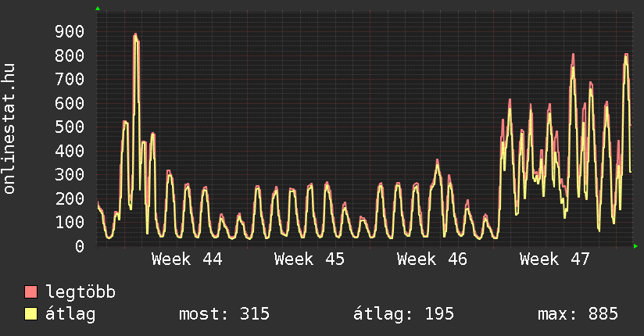Click the 500 y-axis value
The height and width of the screenshot is (336, 644).
coord(69,127)
